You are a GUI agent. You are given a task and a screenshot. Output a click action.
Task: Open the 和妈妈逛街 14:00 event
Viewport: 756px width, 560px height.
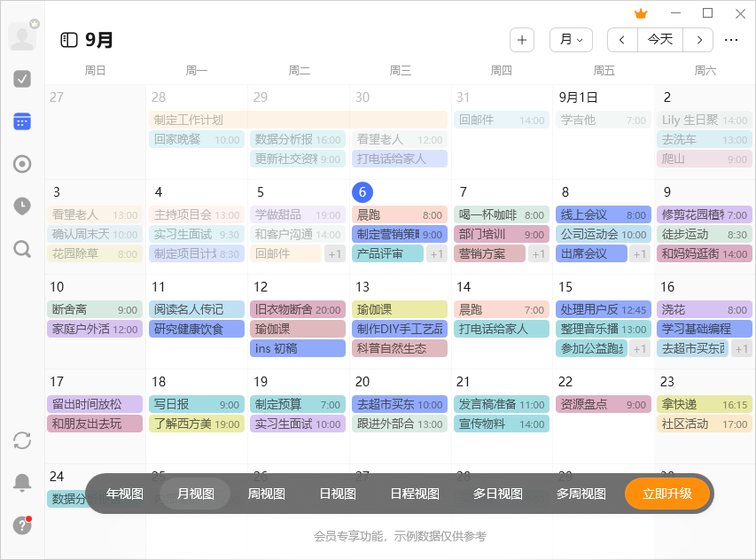point(705,254)
